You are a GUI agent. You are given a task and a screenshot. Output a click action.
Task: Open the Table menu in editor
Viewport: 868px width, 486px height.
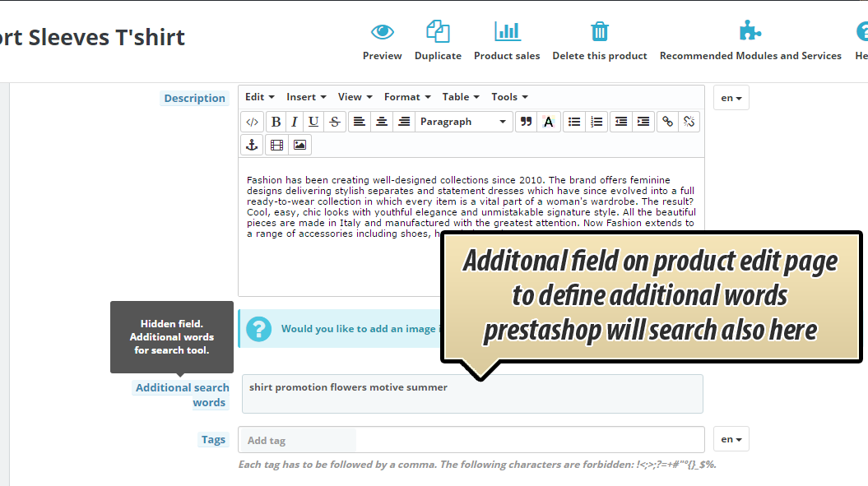[461, 97]
